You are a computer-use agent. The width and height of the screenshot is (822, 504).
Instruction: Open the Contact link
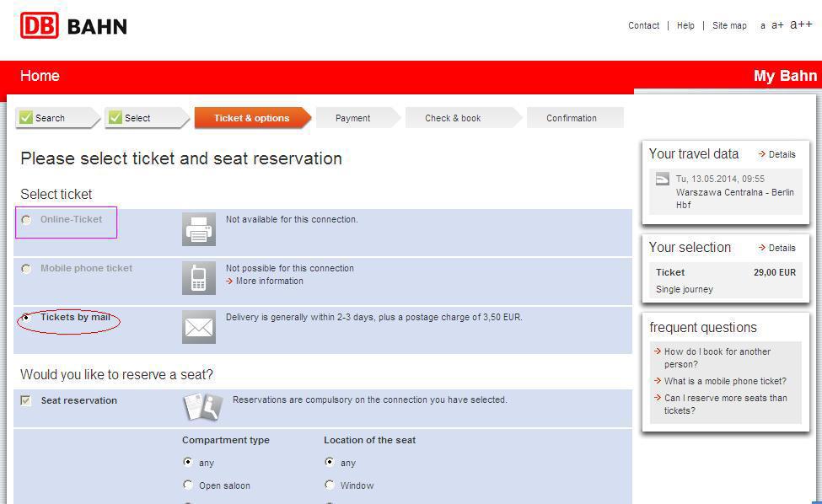point(644,25)
